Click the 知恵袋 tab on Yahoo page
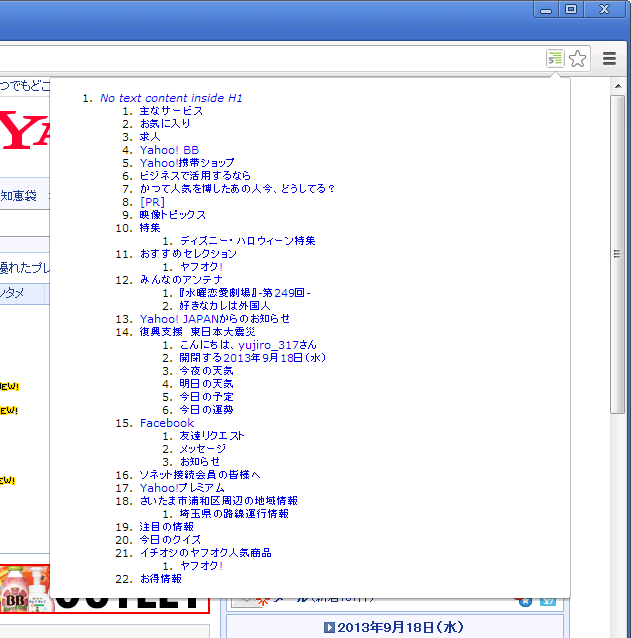 coord(19,196)
